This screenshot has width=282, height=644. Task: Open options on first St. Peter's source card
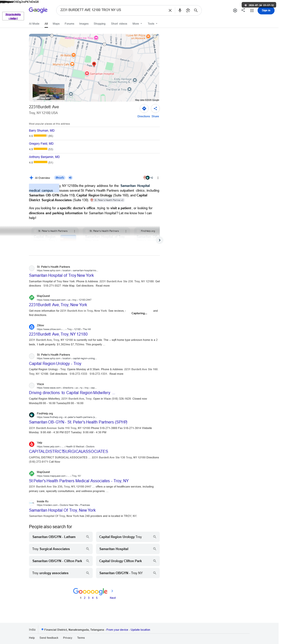tap(75, 231)
